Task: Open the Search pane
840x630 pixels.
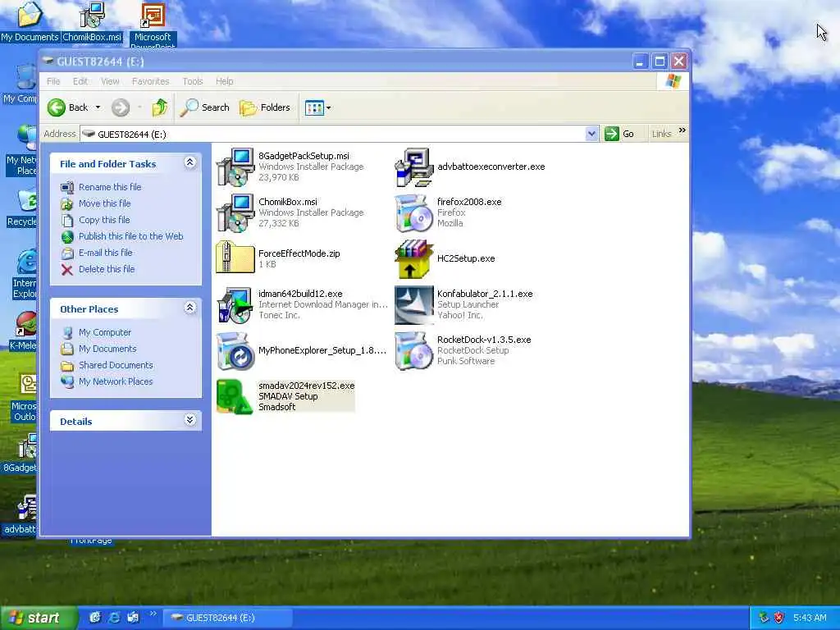Action: [204, 107]
